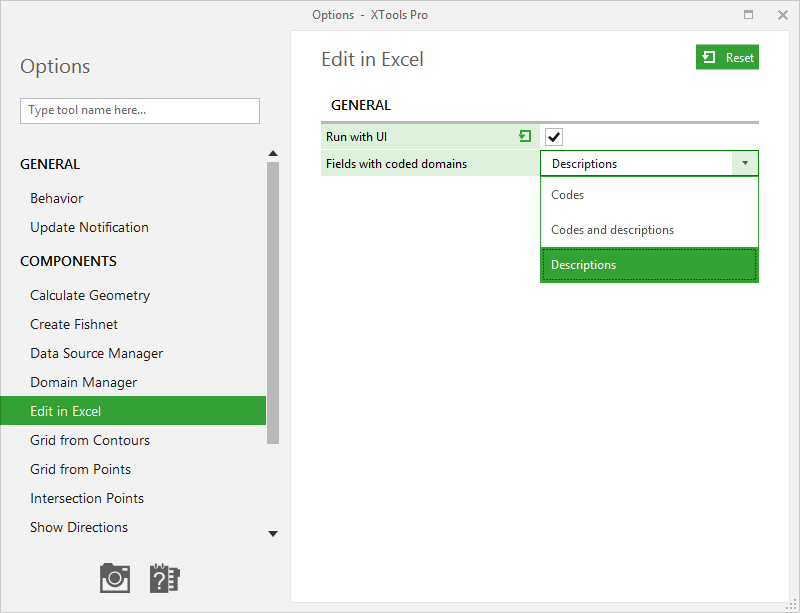Close the Options window

[x=783, y=15]
